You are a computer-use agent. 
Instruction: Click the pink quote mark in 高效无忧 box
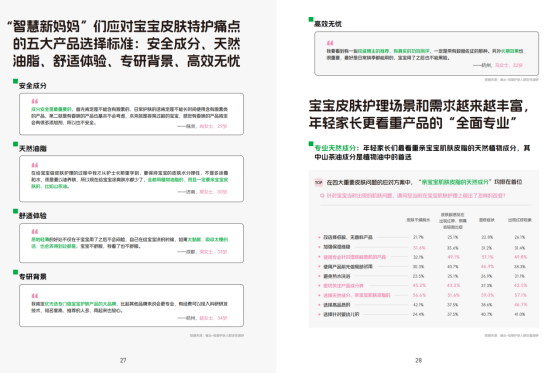pos(330,43)
